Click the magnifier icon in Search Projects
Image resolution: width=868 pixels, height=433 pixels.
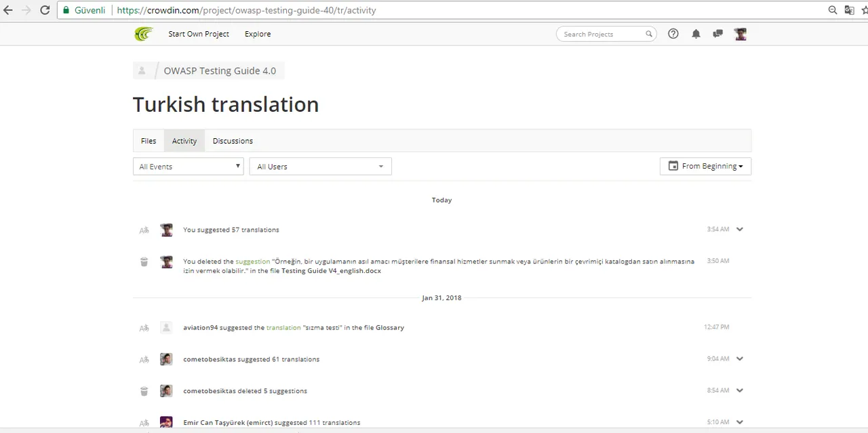coord(649,34)
